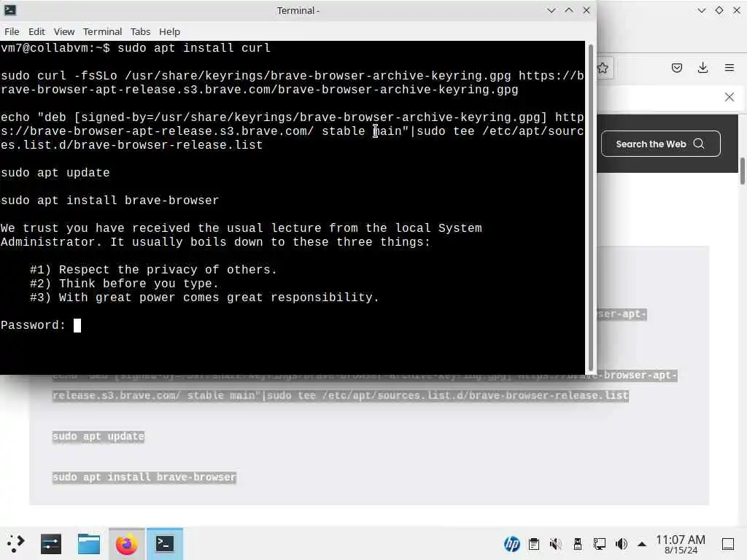Switch to Firefox from the taskbar
The height and width of the screenshot is (560, 747).
[126, 544]
